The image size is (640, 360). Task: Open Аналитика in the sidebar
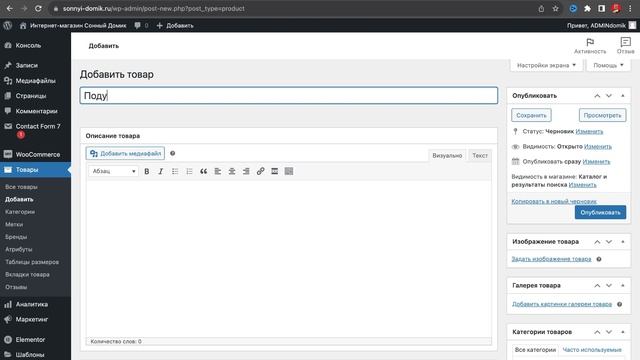coord(35,304)
